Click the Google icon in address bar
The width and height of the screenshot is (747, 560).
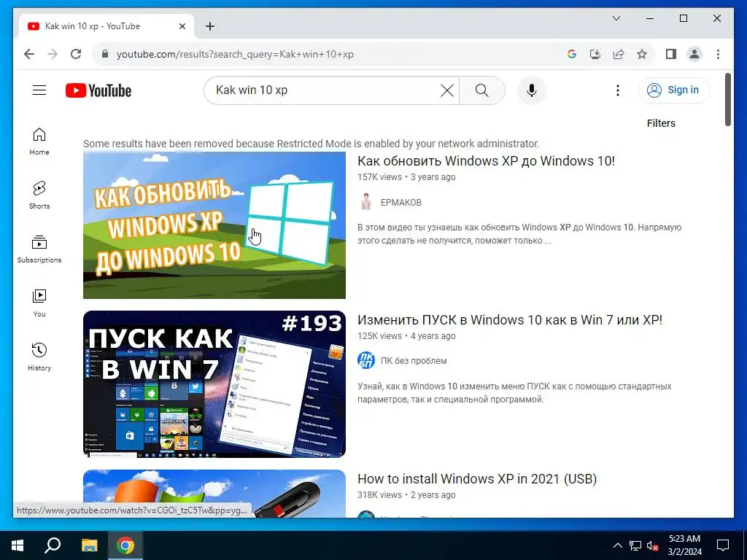(x=572, y=54)
